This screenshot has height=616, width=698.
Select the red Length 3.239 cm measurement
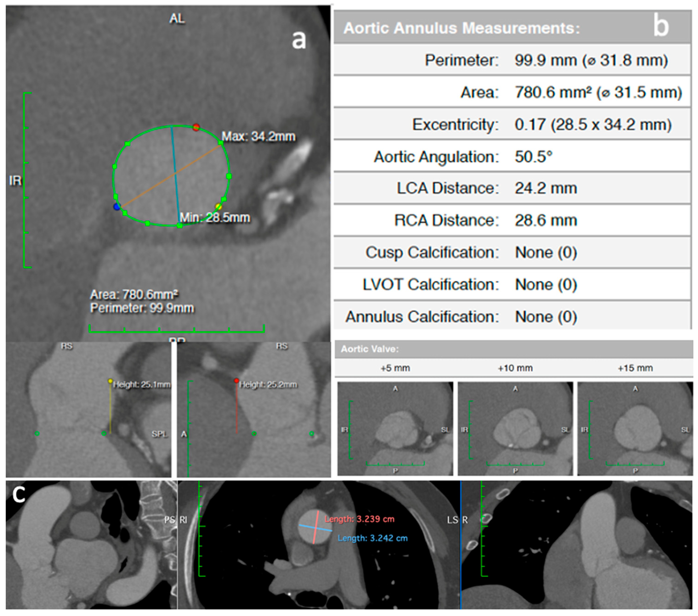[x=359, y=519]
